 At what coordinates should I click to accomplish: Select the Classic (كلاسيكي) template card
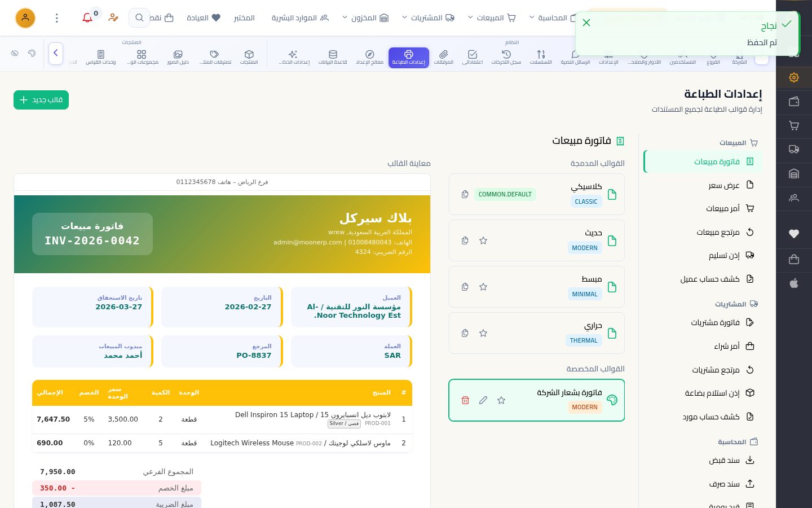[537, 194]
